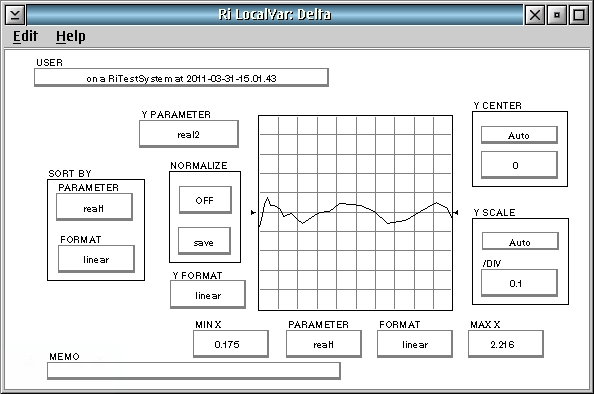Click the MIN X value field
This screenshot has width=594, height=394.
click(x=231, y=344)
